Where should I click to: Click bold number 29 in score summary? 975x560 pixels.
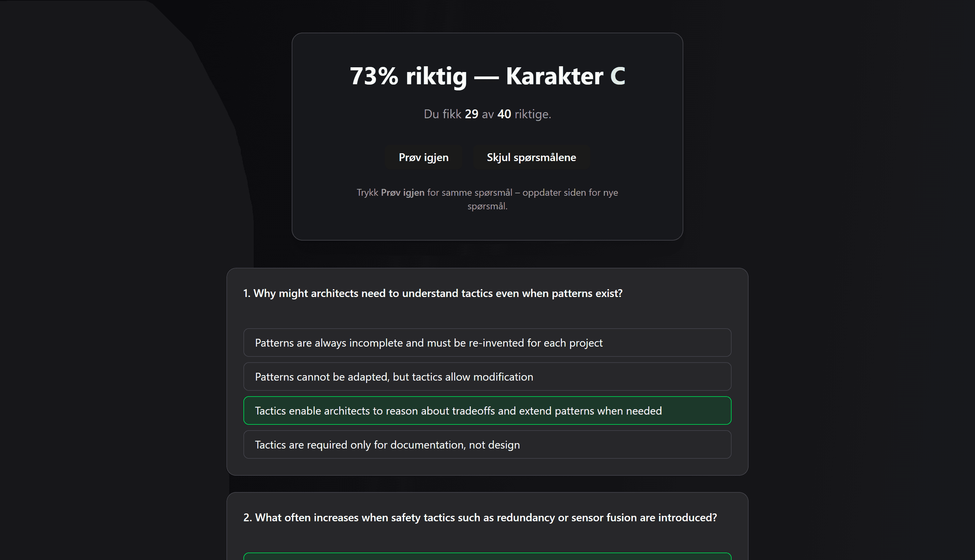pos(471,114)
